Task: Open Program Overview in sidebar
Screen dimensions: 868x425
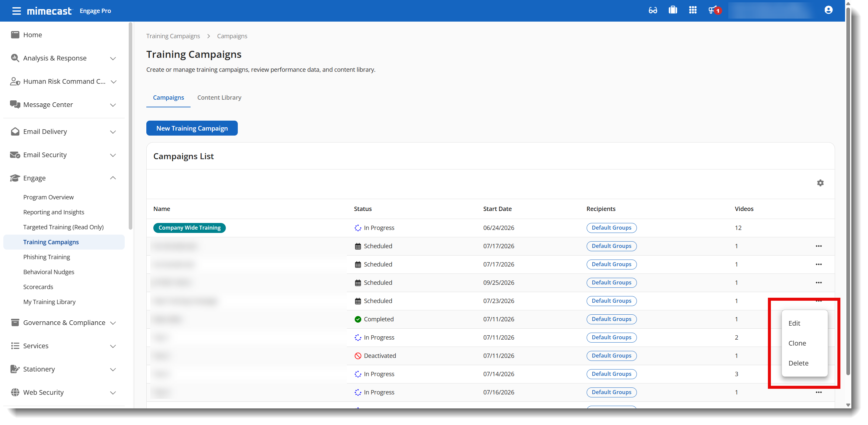Action: coord(48,197)
